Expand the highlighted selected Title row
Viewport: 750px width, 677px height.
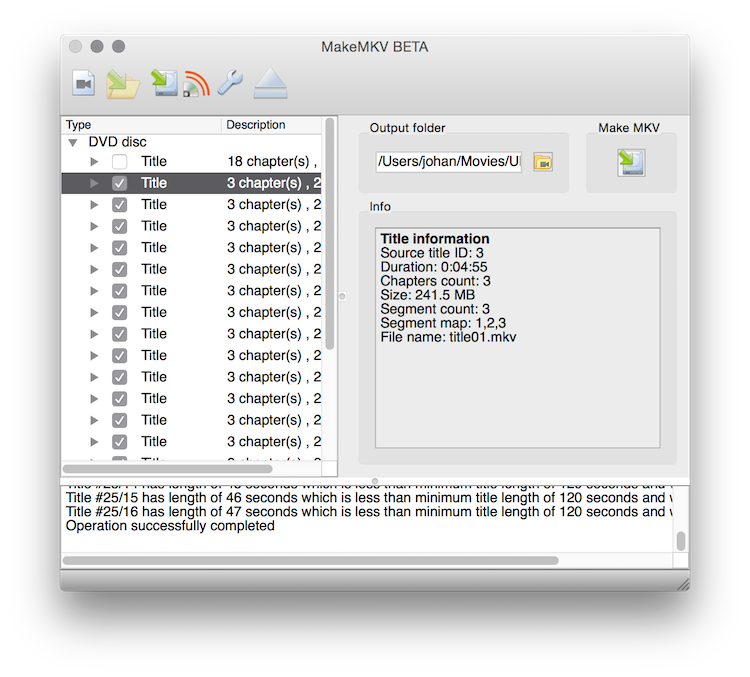coord(94,183)
